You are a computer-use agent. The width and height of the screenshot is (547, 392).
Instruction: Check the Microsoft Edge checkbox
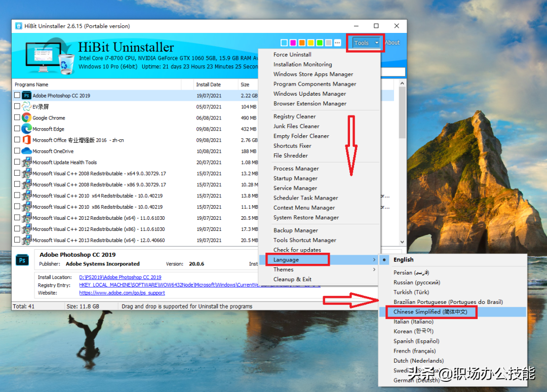(17, 129)
